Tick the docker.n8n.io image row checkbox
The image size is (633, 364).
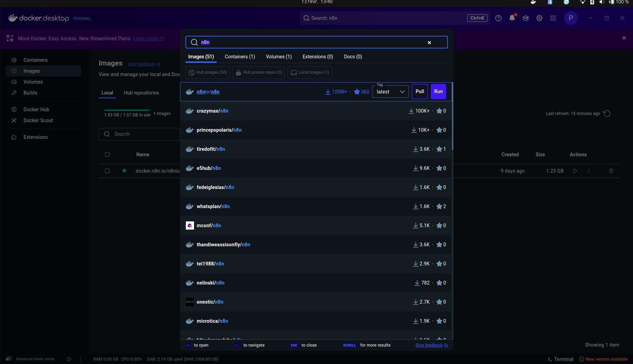click(x=107, y=171)
